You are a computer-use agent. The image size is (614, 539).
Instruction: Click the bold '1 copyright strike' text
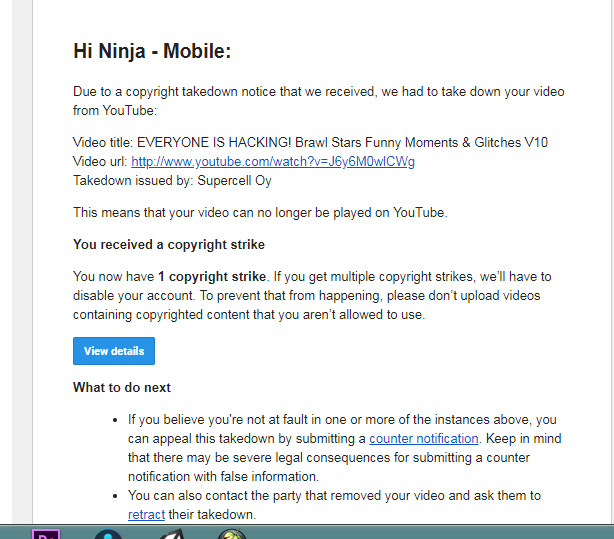point(212,277)
